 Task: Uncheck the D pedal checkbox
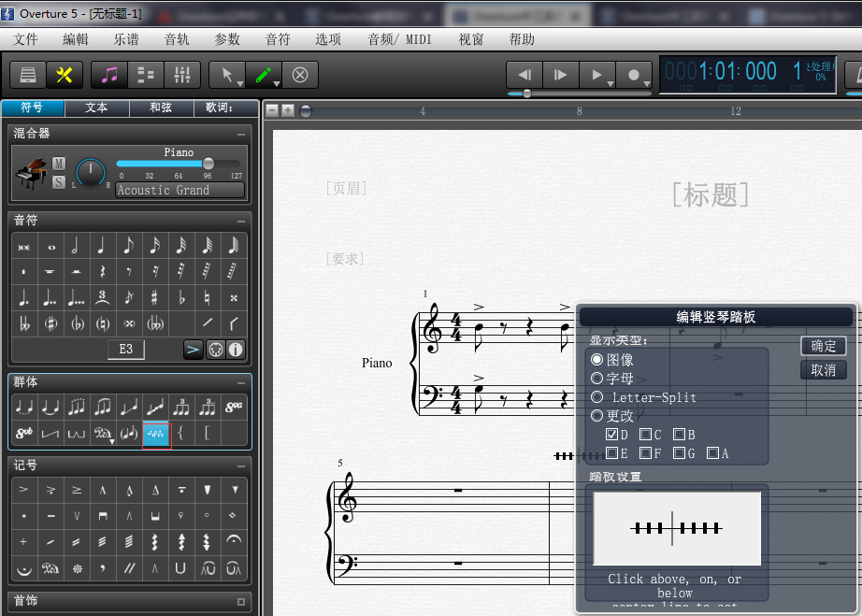[x=611, y=435]
